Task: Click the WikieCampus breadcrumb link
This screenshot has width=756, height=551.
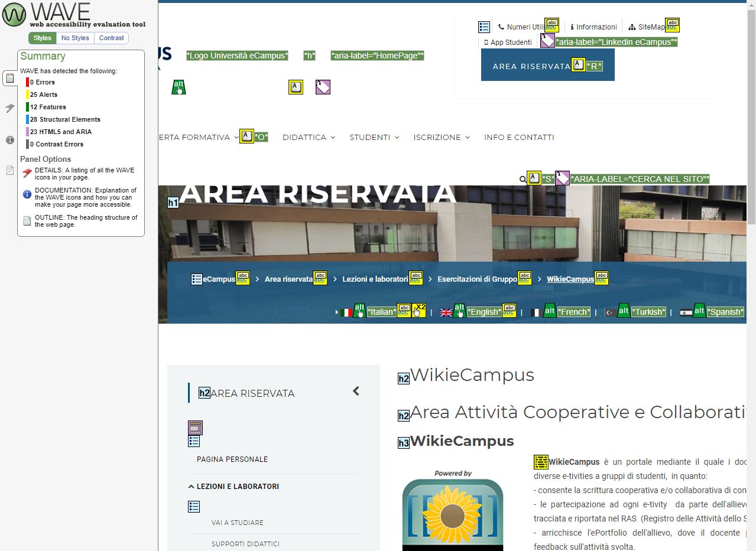Action: pos(570,279)
